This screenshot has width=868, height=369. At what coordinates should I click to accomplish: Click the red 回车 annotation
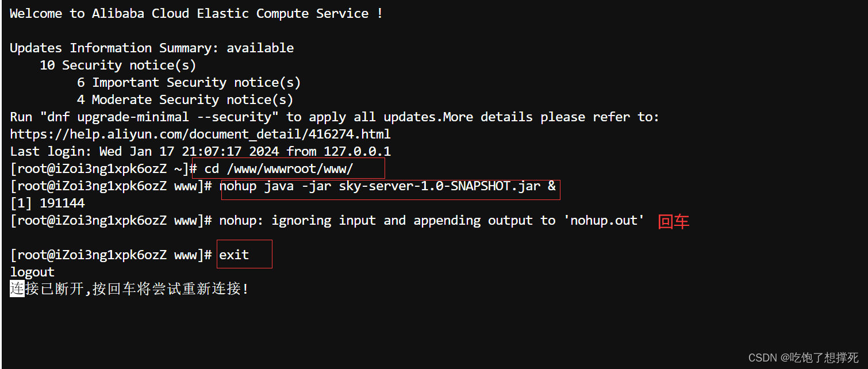click(x=673, y=222)
